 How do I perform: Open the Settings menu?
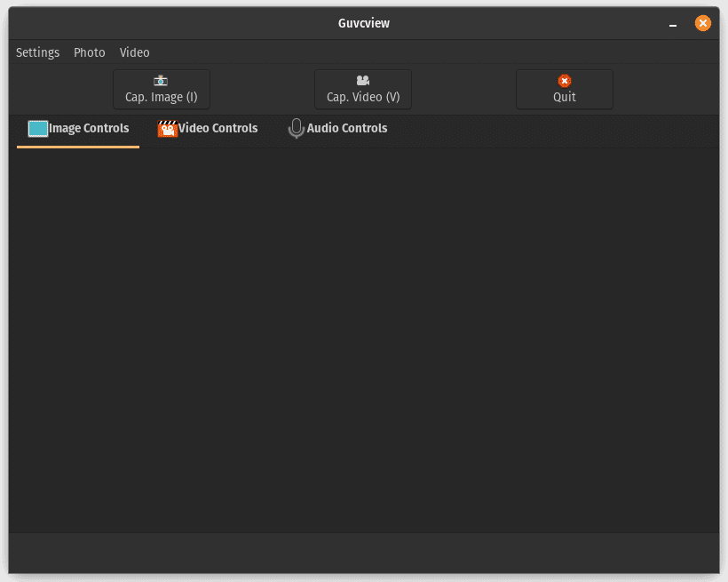[x=37, y=52]
